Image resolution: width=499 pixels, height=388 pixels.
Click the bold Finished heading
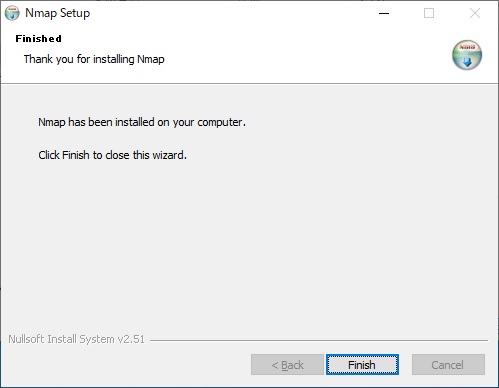coord(38,39)
